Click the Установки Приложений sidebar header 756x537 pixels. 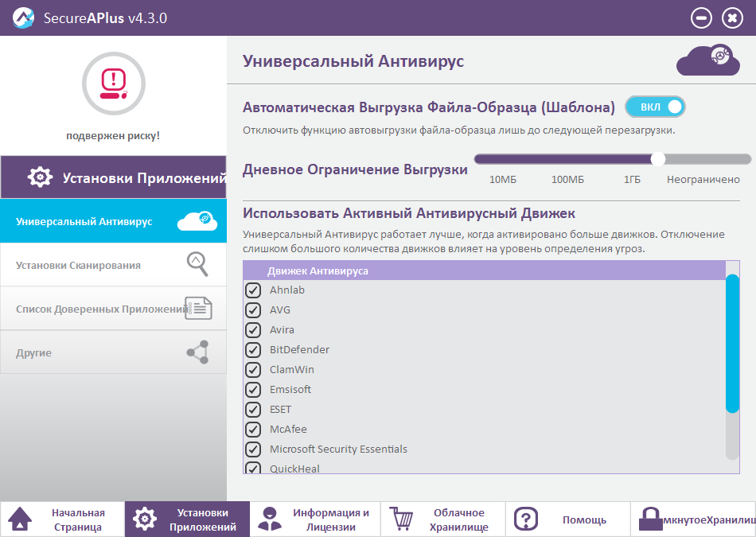113,177
